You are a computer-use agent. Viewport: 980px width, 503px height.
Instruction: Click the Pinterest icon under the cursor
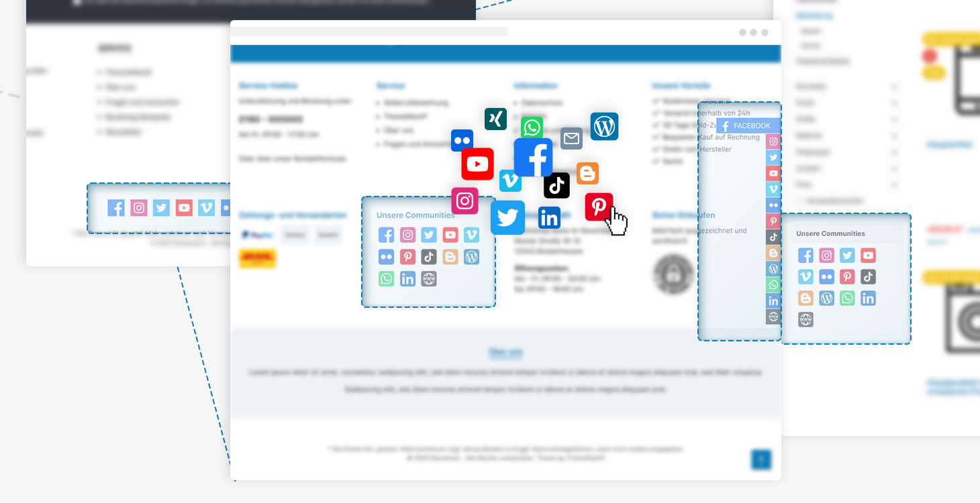pyautogui.click(x=599, y=207)
